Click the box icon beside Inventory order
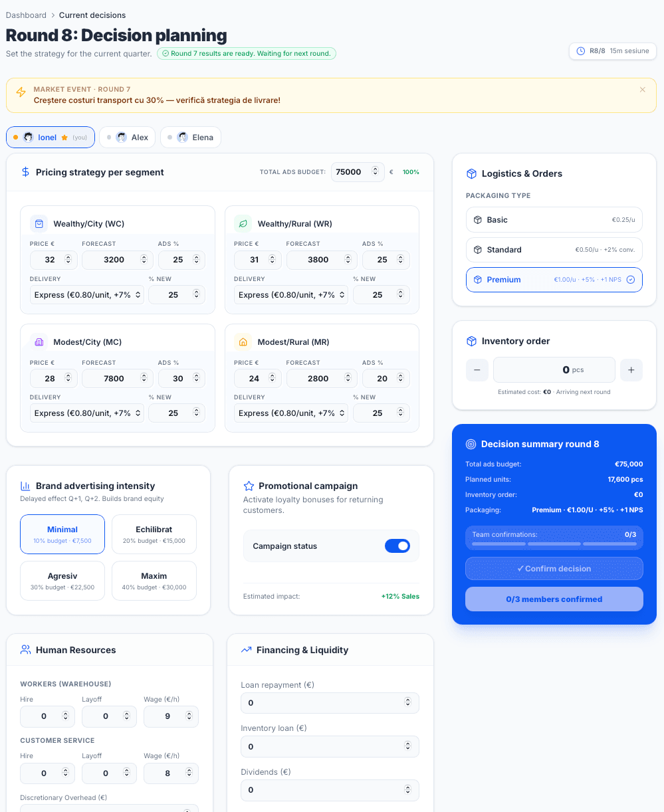The image size is (664, 812). click(x=471, y=341)
